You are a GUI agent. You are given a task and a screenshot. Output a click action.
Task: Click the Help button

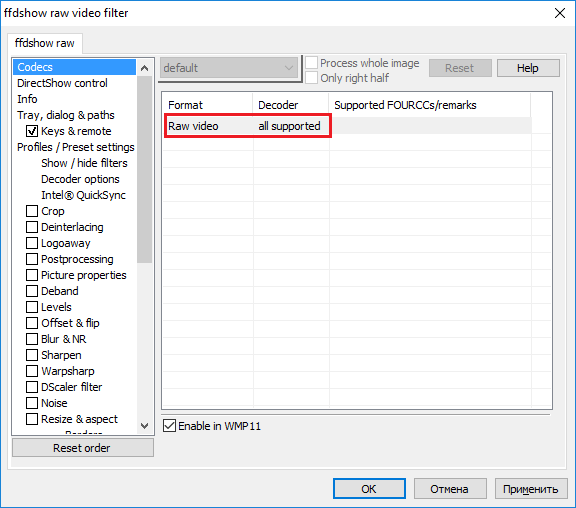[528, 68]
